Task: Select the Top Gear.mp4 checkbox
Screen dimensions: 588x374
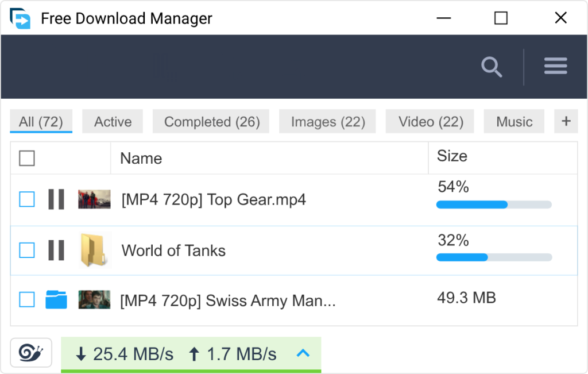Action: [26, 199]
